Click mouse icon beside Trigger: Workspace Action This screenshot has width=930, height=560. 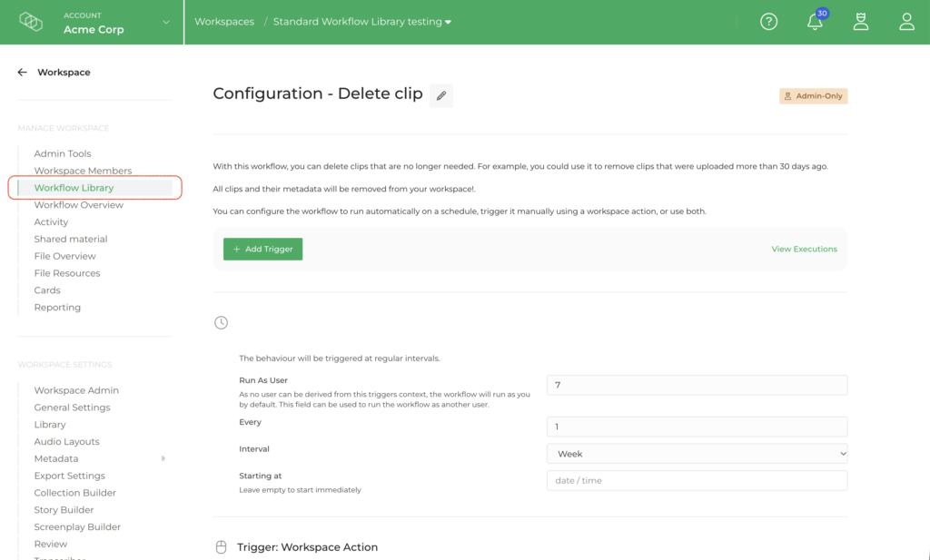[x=222, y=547]
